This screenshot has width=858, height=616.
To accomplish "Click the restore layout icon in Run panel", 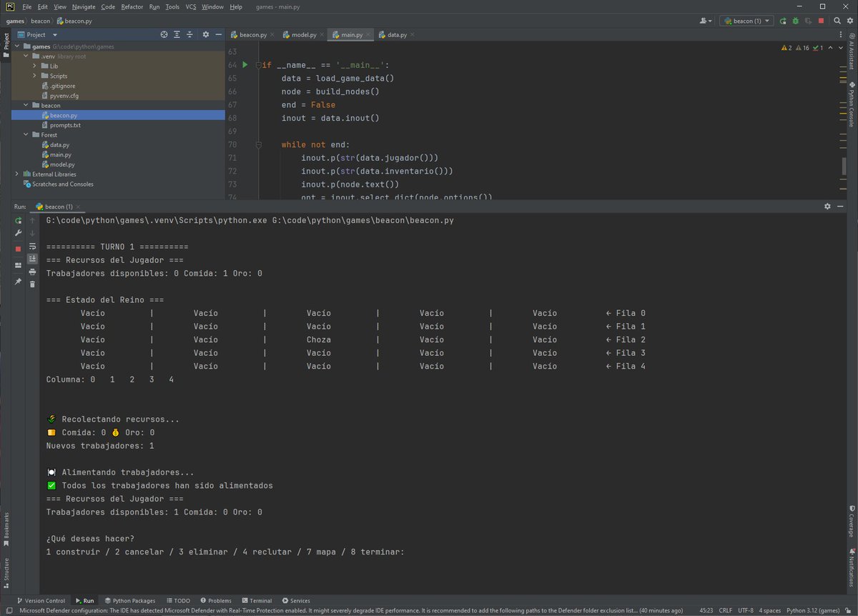I will [x=18, y=265].
